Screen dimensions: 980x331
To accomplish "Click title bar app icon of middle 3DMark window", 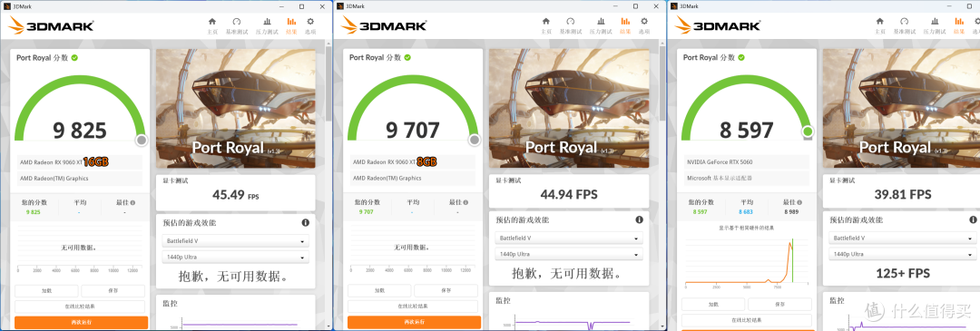I will point(340,5).
